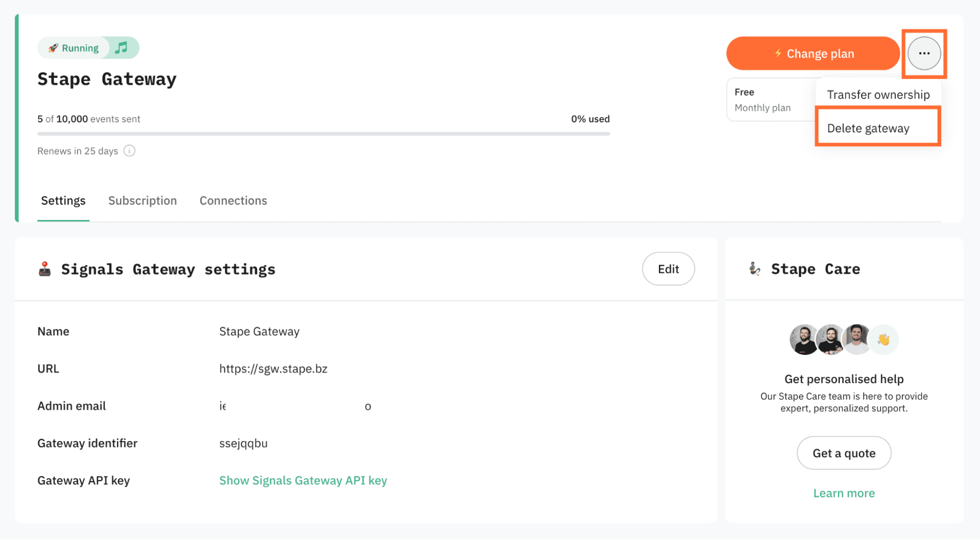Open the Subscription tab
The height and width of the screenshot is (540, 980).
tap(143, 201)
